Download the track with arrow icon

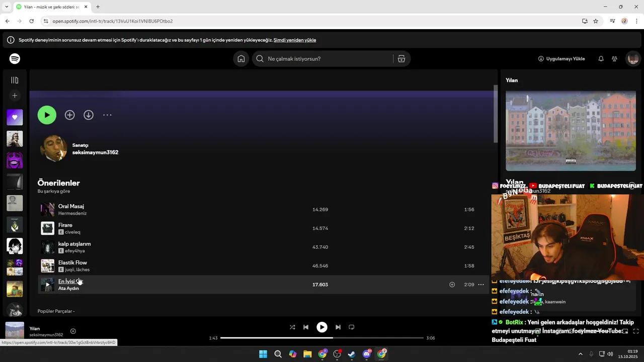click(89, 115)
